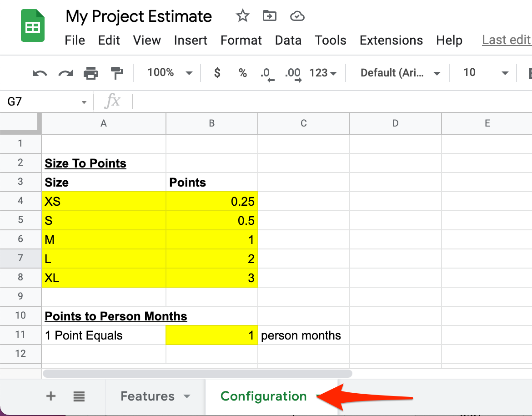Open the Extensions menu
The height and width of the screenshot is (416, 532).
391,41
